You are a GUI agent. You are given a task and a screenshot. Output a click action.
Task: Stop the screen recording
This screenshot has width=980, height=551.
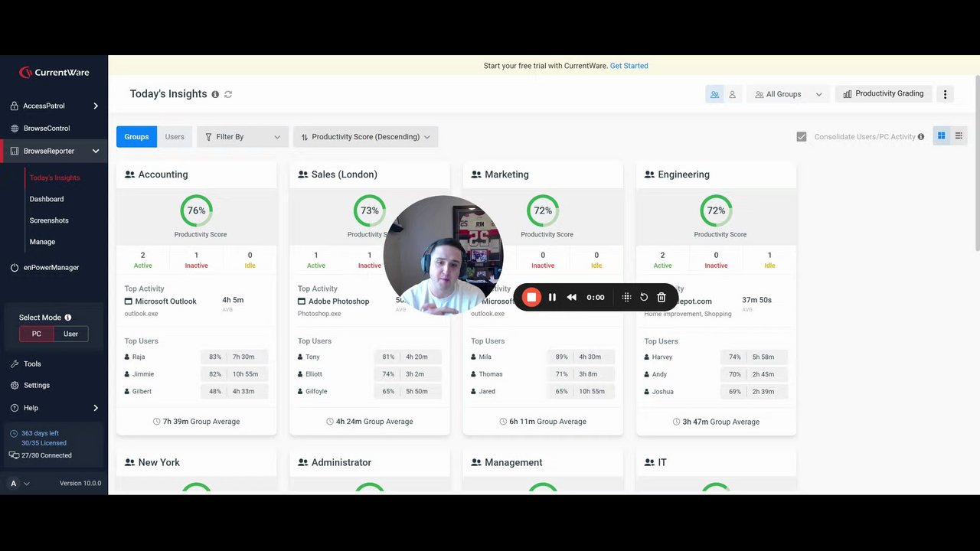531,297
